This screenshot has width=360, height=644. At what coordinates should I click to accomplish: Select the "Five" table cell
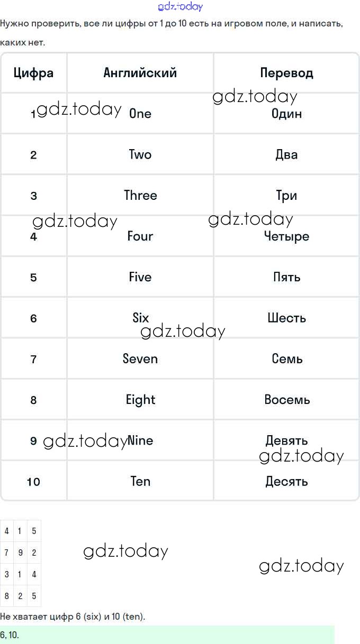coord(140,277)
